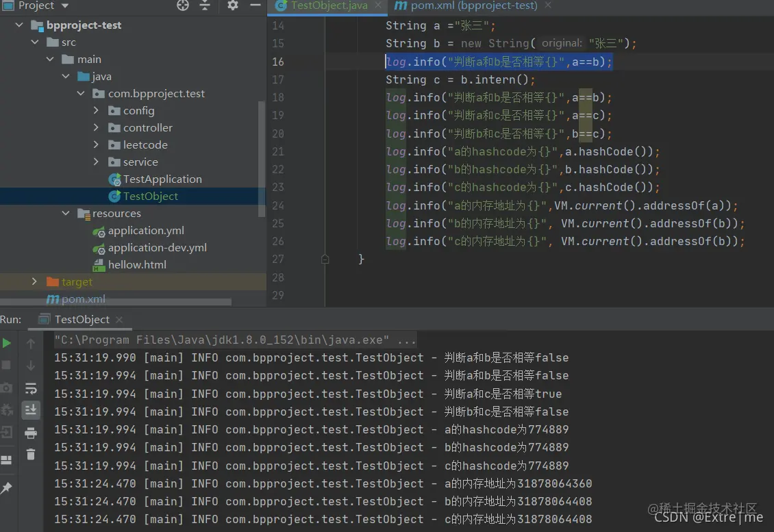774x532 pixels.
Task: Collapse the src folder
Action: [35, 42]
